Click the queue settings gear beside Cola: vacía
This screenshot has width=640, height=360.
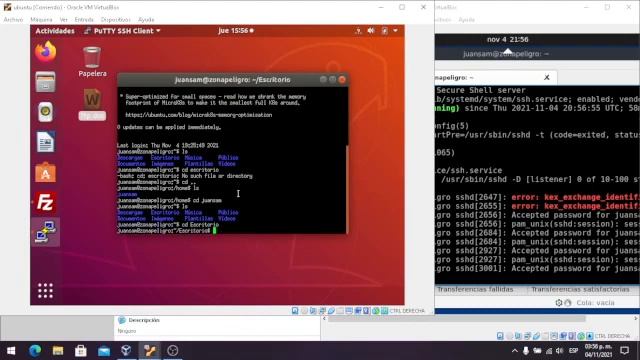[559, 303]
